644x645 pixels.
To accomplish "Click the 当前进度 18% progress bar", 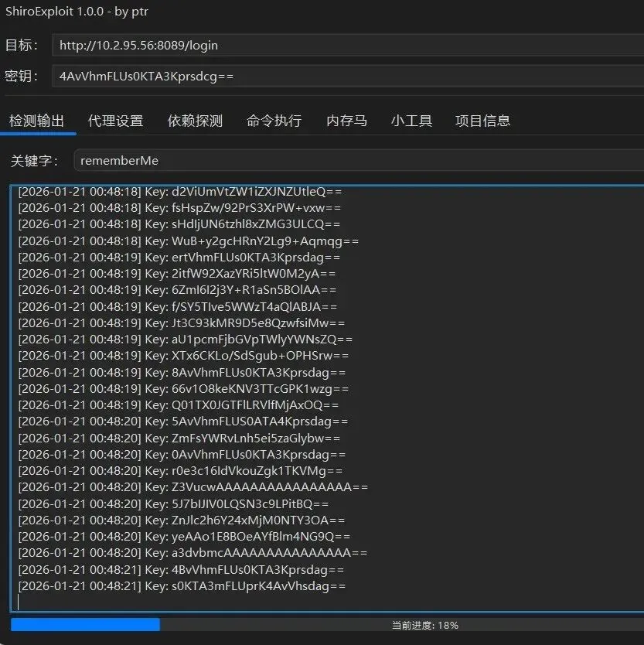I will point(327,625).
